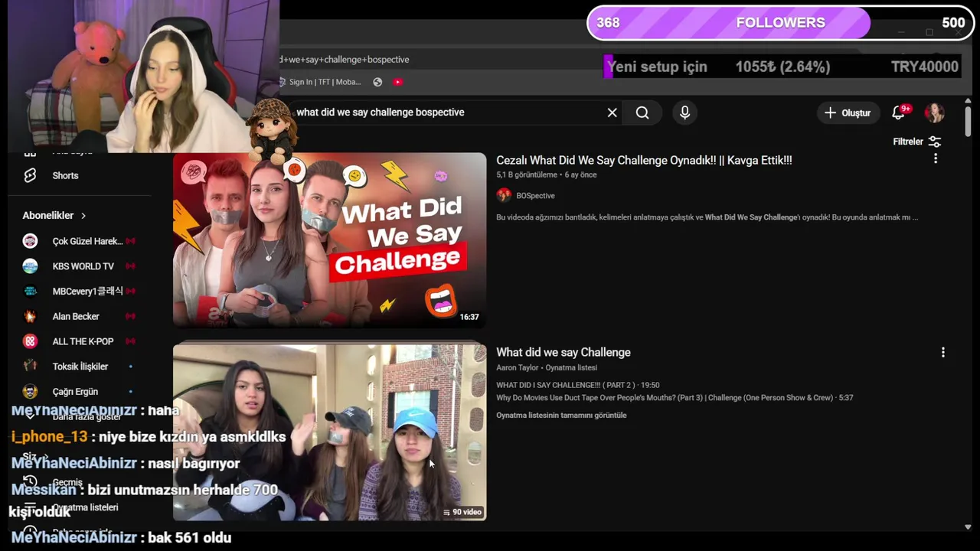Click live indicator next to KBS WORLD TV
Image resolution: width=980 pixels, height=551 pixels.
[x=130, y=266]
